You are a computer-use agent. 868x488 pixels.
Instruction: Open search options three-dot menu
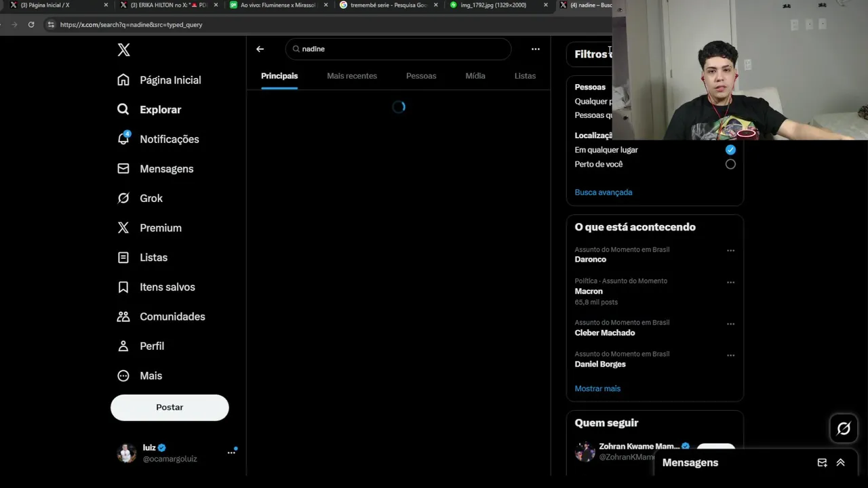pos(536,49)
